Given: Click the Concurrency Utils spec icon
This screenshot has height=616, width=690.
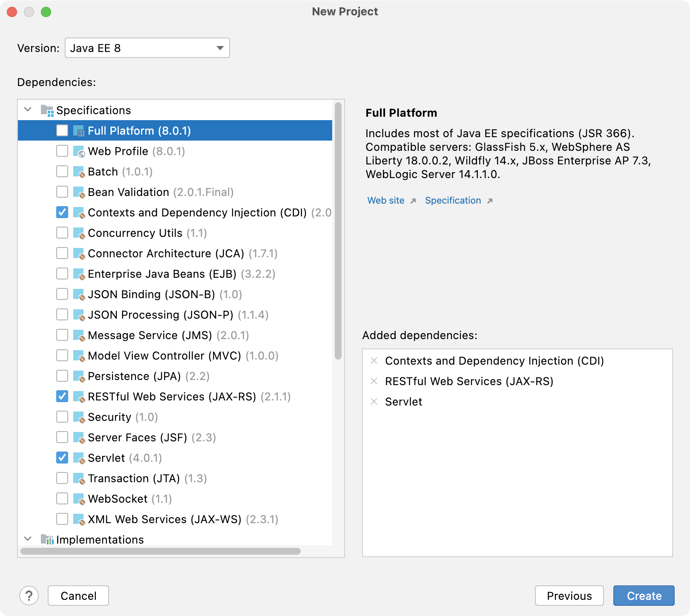Looking at the screenshot, I should click(x=79, y=233).
